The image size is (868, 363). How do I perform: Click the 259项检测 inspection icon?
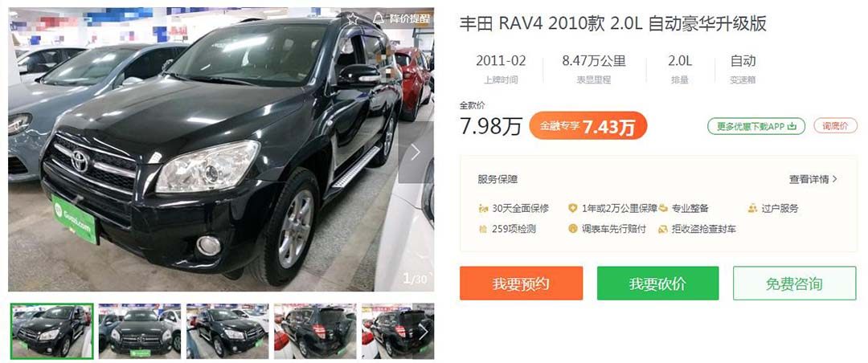pos(483,229)
